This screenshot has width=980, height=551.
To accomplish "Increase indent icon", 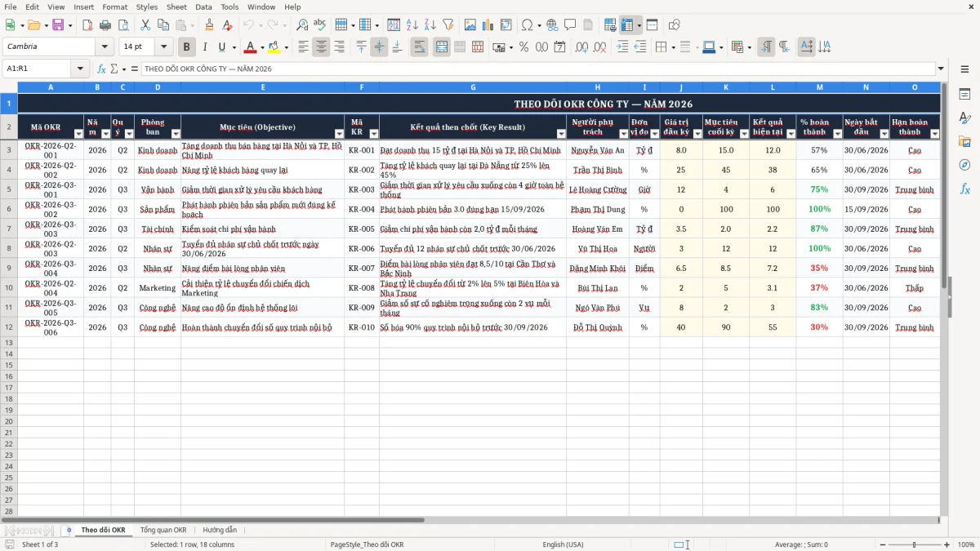I will coord(622,47).
